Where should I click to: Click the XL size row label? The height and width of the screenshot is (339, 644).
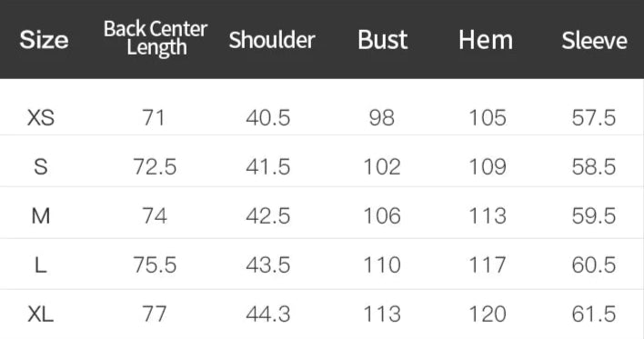(41, 314)
